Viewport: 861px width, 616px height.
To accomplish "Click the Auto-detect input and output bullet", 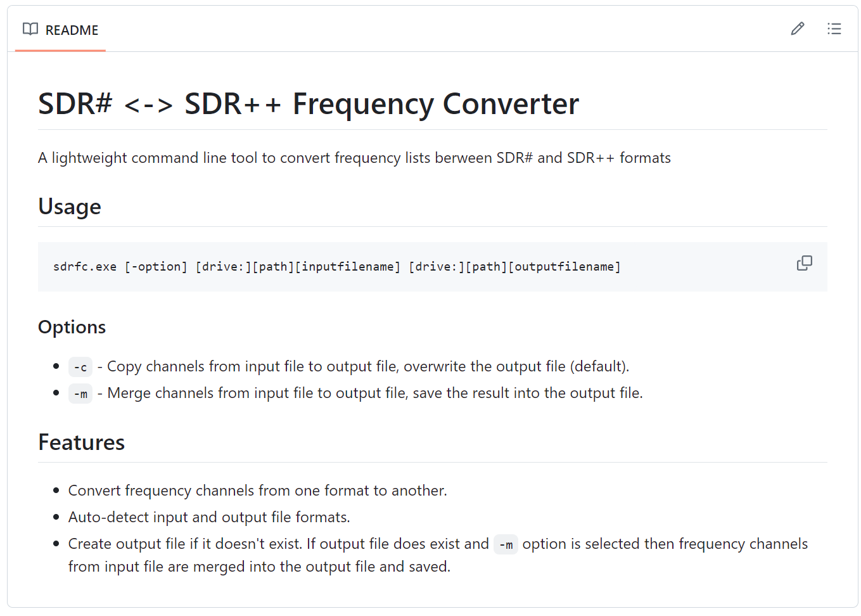I will [209, 517].
